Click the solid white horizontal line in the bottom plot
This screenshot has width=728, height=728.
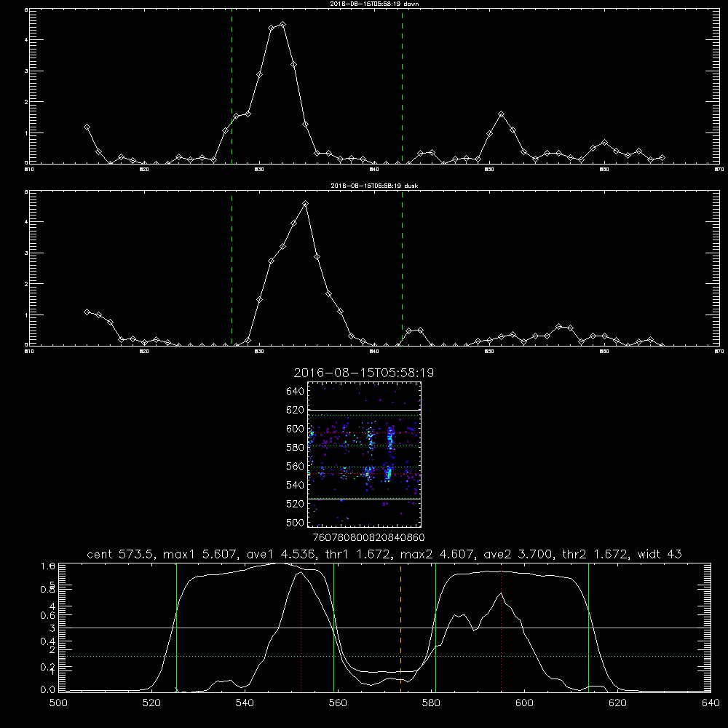click(x=384, y=628)
